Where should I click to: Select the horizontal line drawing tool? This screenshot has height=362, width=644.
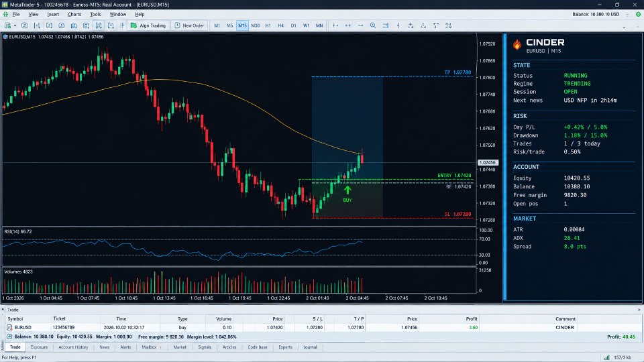pyautogui.click(x=360, y=25)
